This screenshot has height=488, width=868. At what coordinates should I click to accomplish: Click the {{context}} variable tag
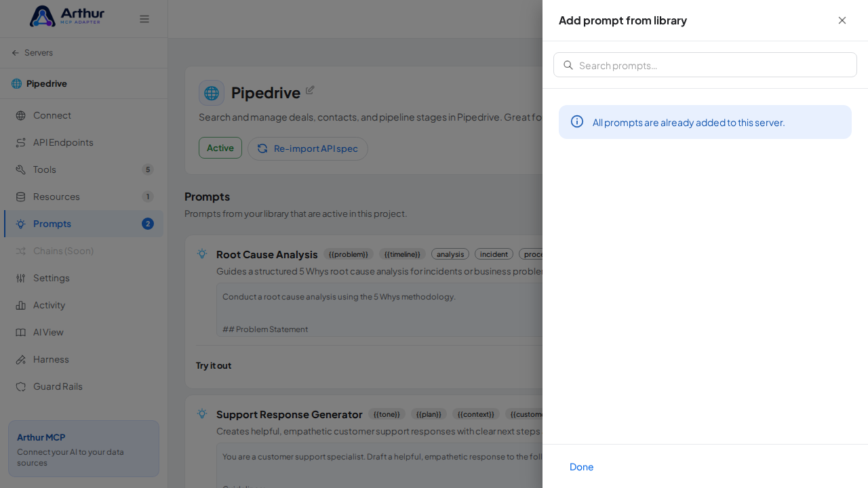click(476, 414)
